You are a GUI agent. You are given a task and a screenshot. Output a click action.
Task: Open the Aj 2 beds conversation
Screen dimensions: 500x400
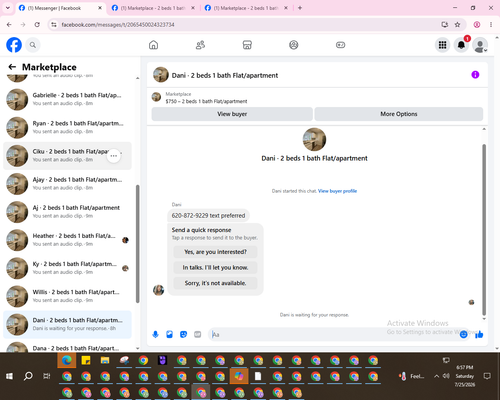click(x=67, y=212)
